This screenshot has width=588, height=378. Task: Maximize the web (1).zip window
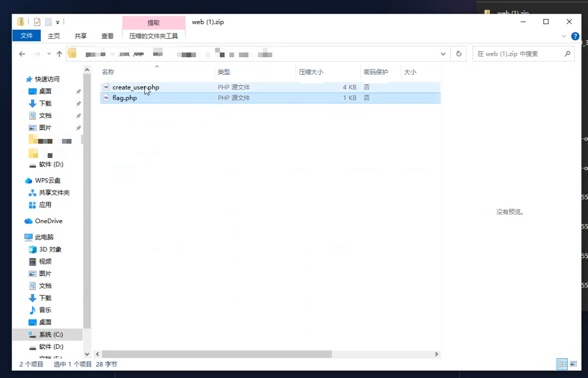[x=546, y=22]
